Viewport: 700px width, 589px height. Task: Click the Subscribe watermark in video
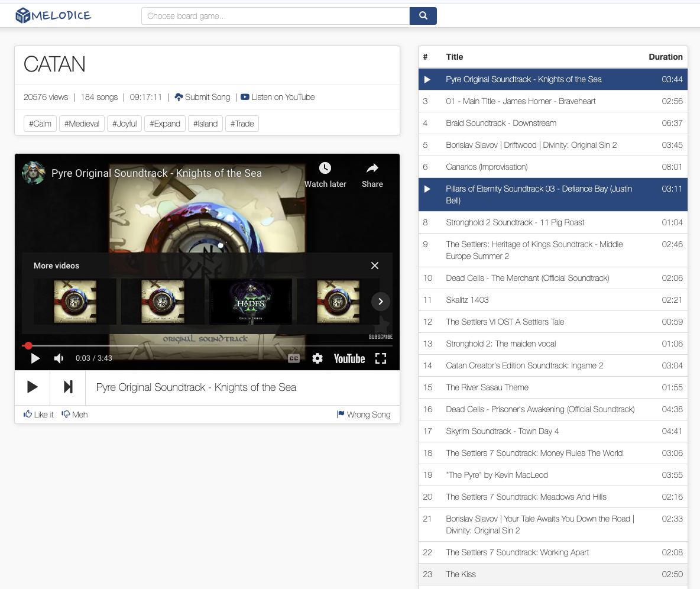380,336
